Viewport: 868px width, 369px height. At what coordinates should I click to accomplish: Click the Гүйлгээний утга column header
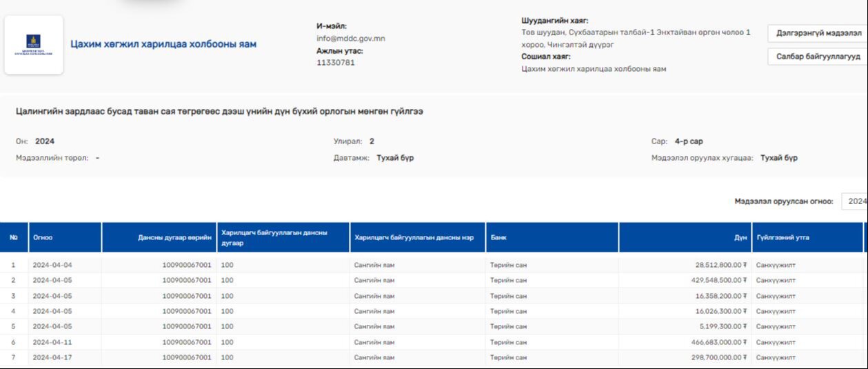[783, 237]
